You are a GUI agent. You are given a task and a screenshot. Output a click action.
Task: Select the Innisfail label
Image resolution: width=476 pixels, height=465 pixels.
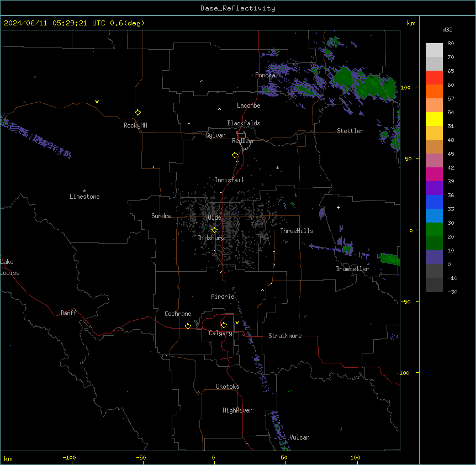click(x=229, y=180)
